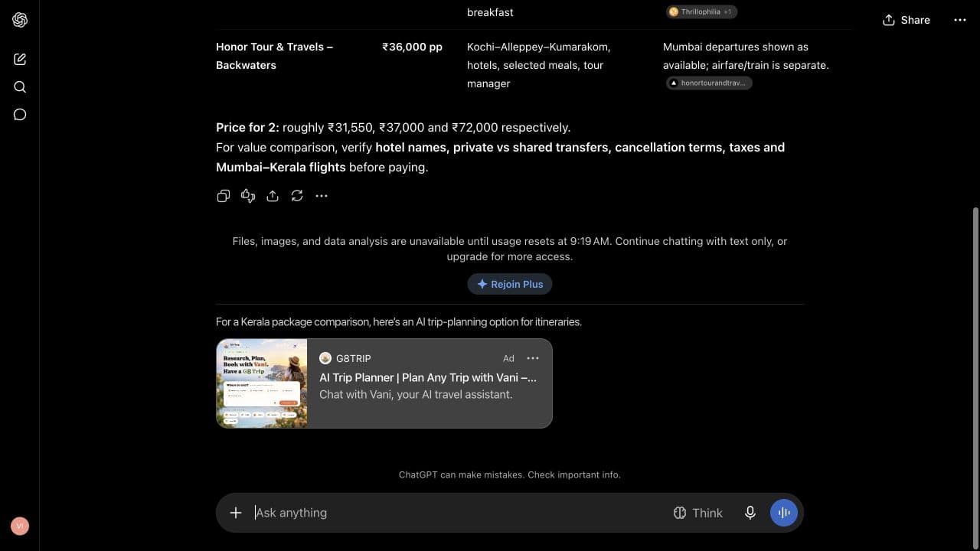Image resolution: width=980 pixels, height=551 pixels.
Task: Click the 'Chat with Vani' ad description
Action: click(x=416, y=395)
